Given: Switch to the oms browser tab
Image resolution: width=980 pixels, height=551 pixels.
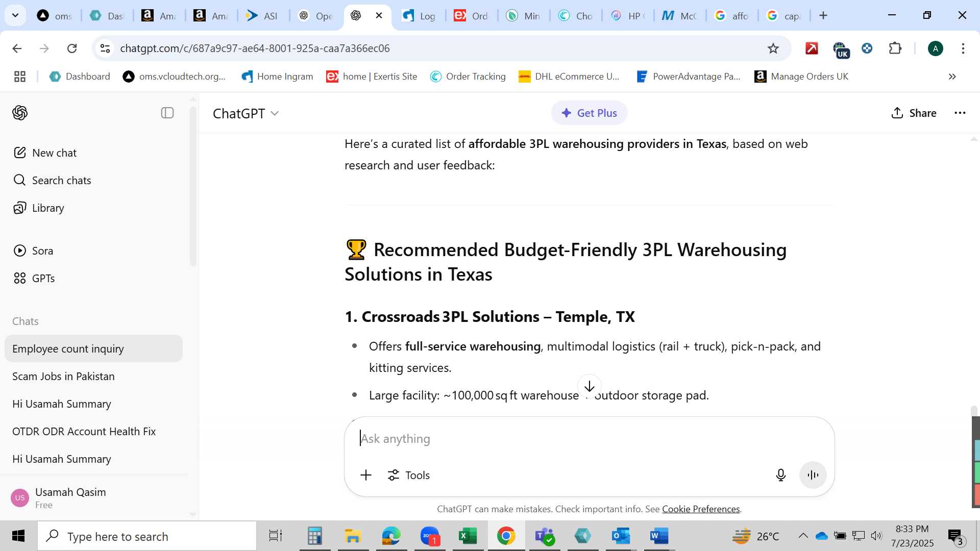Looking at the screenshot, I should pyautogui.click(x=55, y=16).
